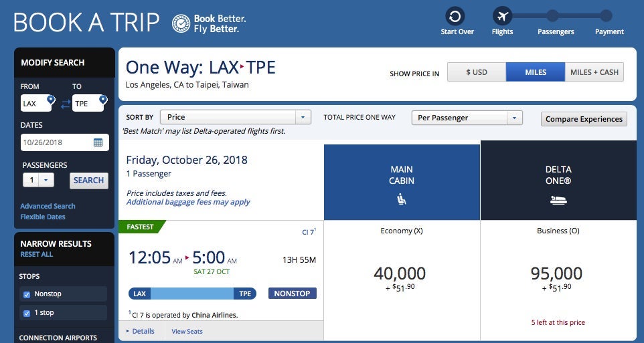Select the Miles price tab
This screenshot has width=644, height=343.
(x=536, y=72)
